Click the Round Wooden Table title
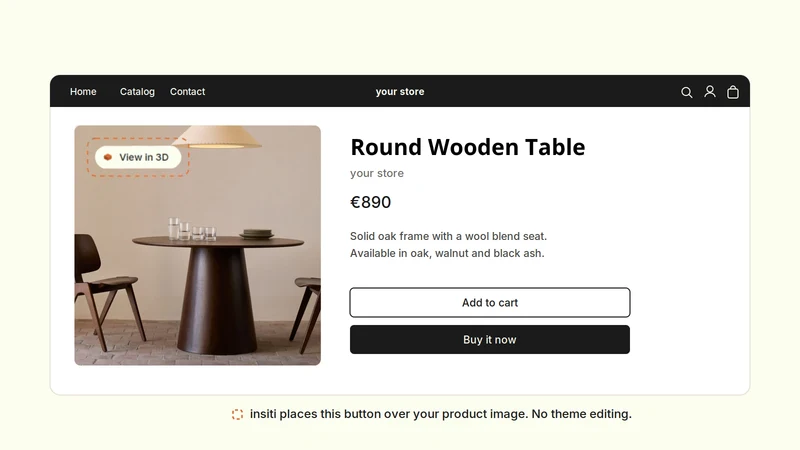 pyautogui.click(x=468, y=147)
